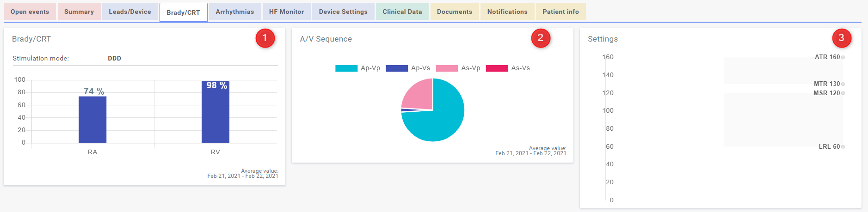Open the Open events tab
This screenshot has width=868, height=212.
tap(30, 12)
